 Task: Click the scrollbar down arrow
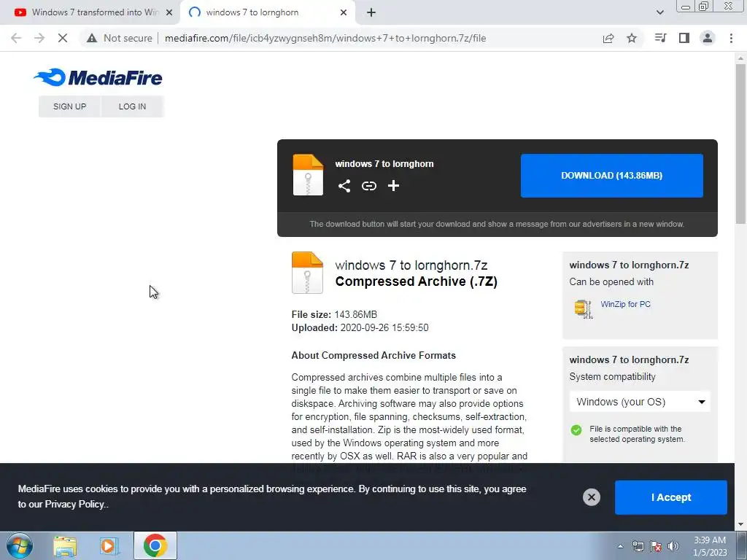pos(740,525)
